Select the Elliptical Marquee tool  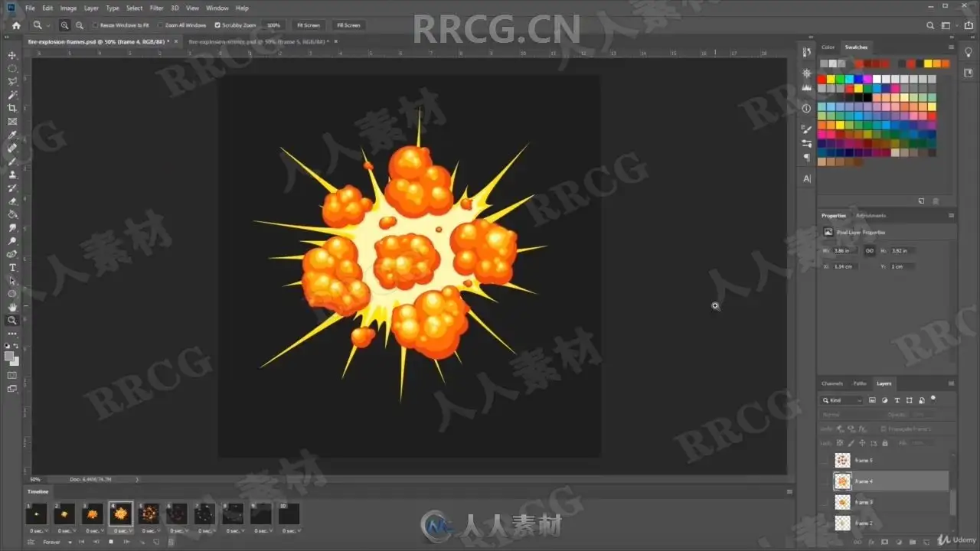[x=12, y=69]
